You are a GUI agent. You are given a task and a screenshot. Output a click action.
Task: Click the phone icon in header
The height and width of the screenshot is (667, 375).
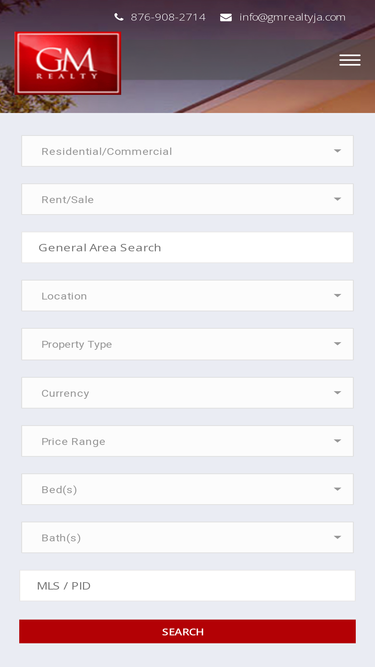coord(119,17)
